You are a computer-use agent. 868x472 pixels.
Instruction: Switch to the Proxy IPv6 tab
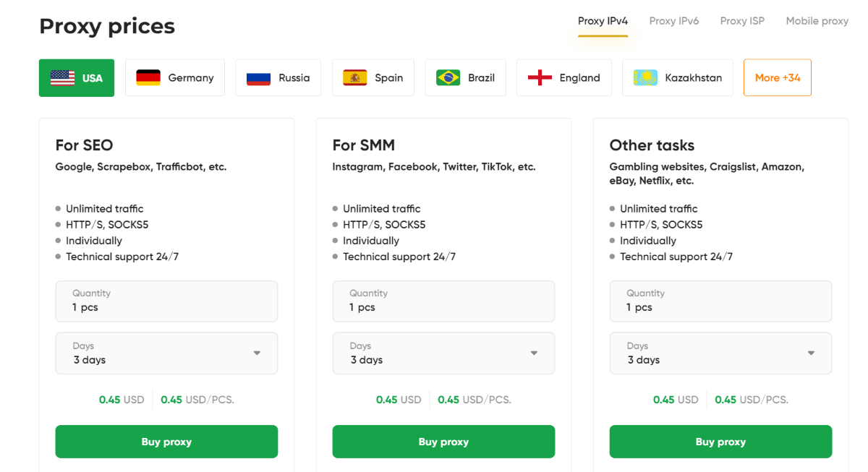click(x=673, y=21)
